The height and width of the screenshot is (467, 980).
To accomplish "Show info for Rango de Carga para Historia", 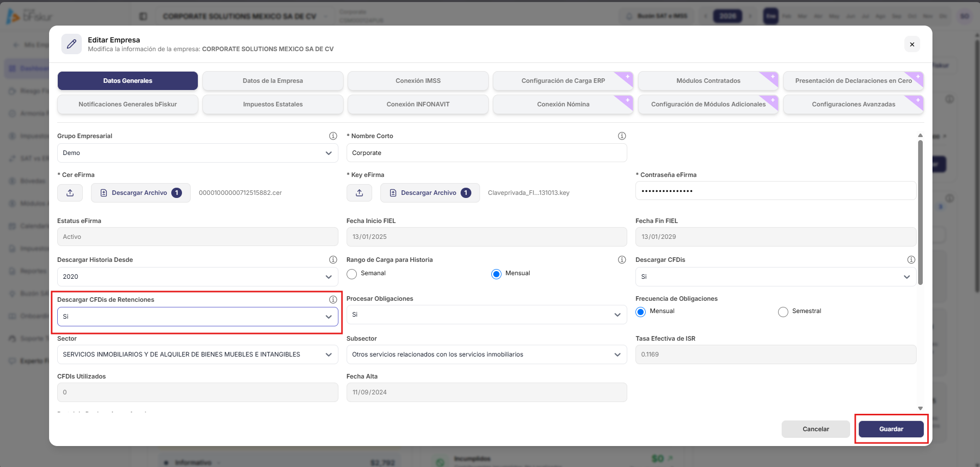I will tap(622, 260).
